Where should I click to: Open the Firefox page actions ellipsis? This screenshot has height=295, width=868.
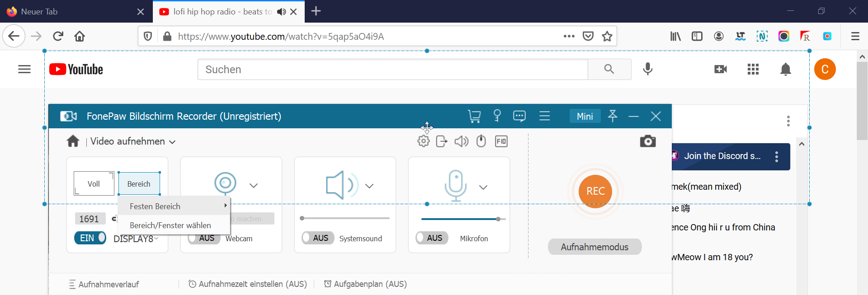(569, 36)
